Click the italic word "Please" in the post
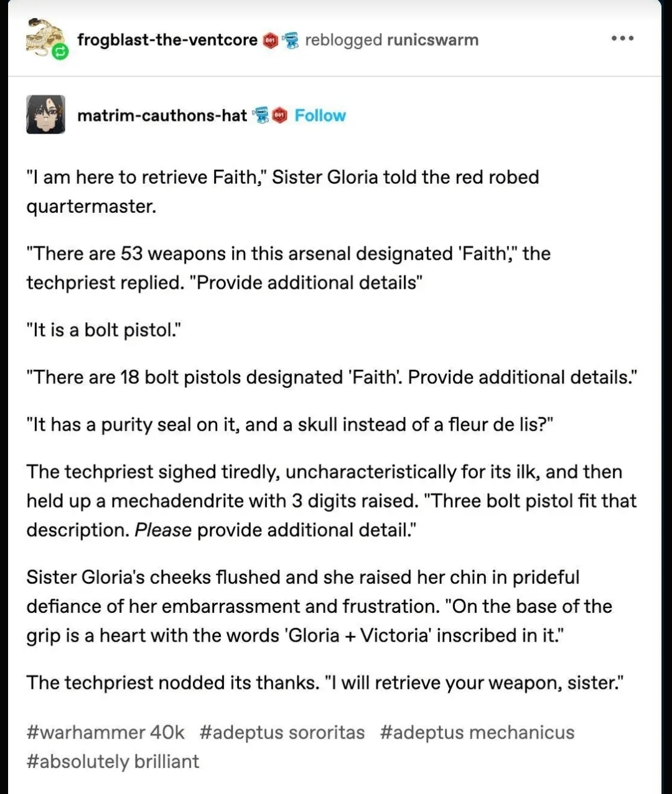The image size is (672, 794). pos(163,530)
